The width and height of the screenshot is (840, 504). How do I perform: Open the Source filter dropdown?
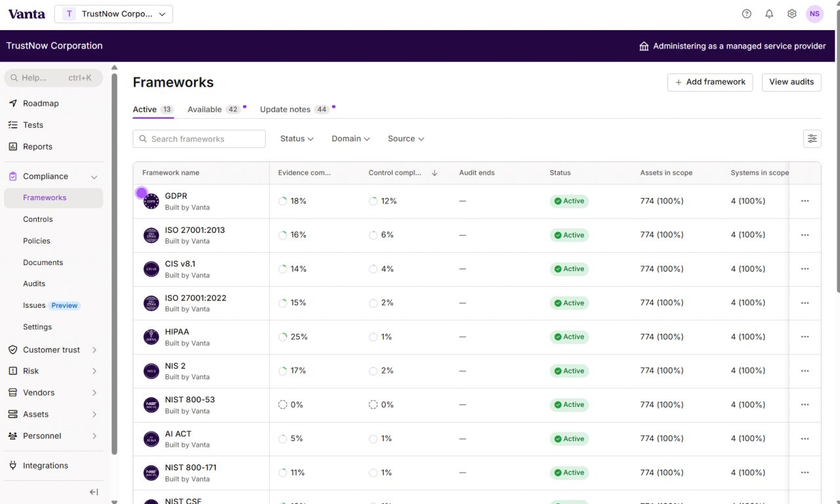point(406,138)
